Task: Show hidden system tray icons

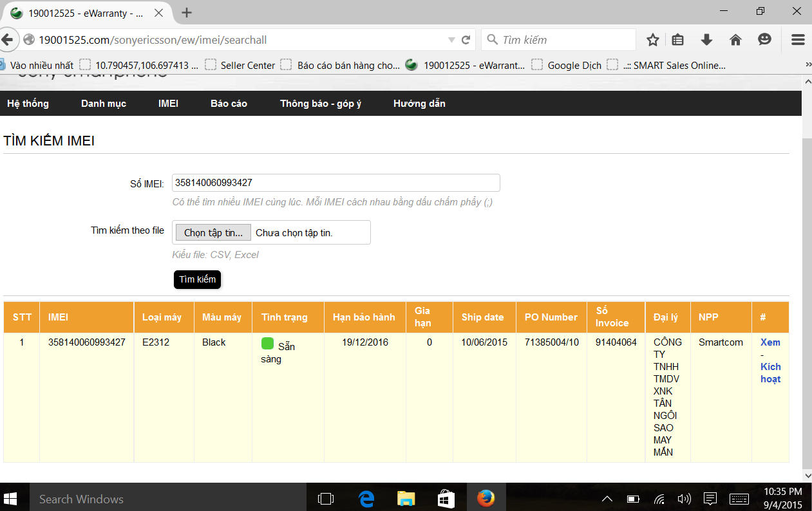Action: [607, 499]
